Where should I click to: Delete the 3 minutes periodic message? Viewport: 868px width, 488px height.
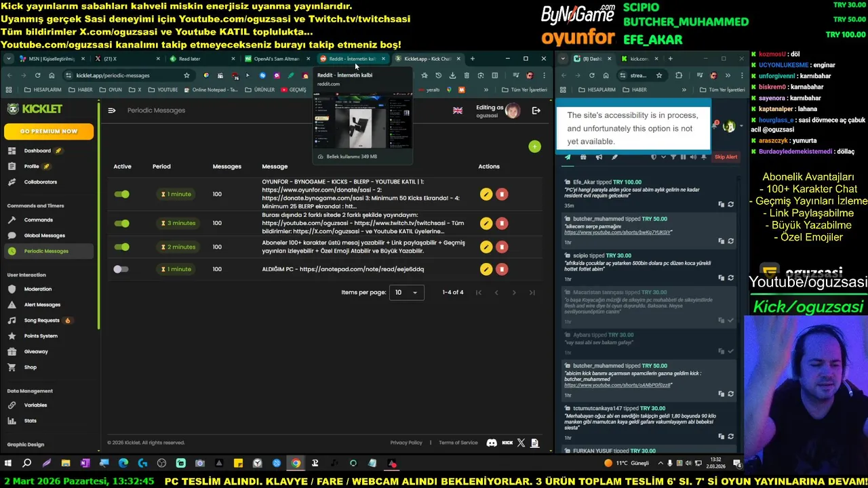[502, 223]
